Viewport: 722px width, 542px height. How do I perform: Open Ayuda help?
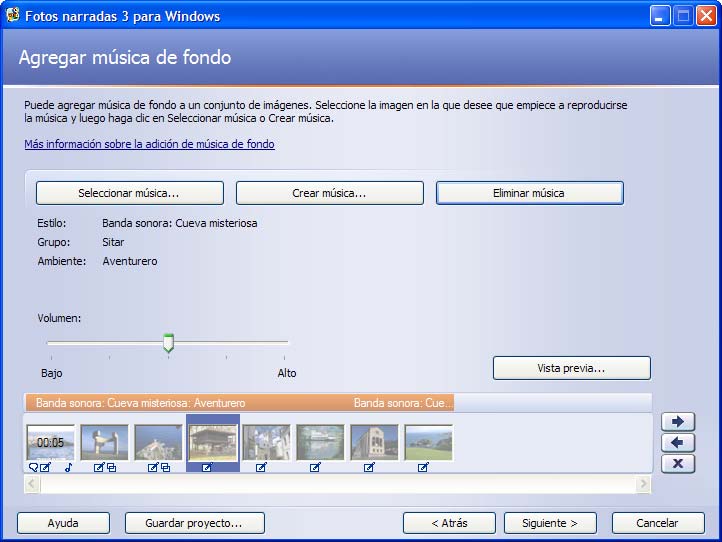pyautogui.click(x=64, y=523)
